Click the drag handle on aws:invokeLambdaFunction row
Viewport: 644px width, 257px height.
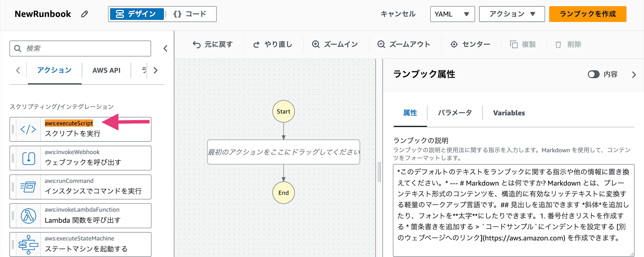(x=13, y=216)
